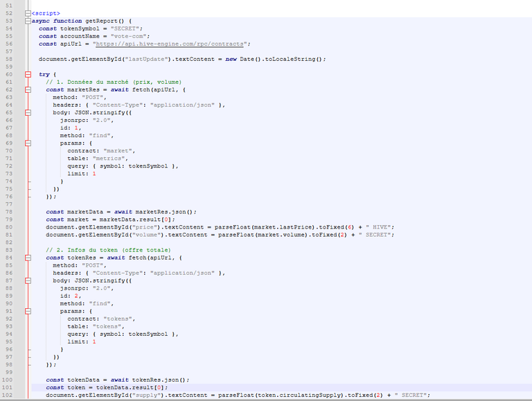532x401 pixels.
Task: Click the " HIVE" string on line 80
Action: 378,227
